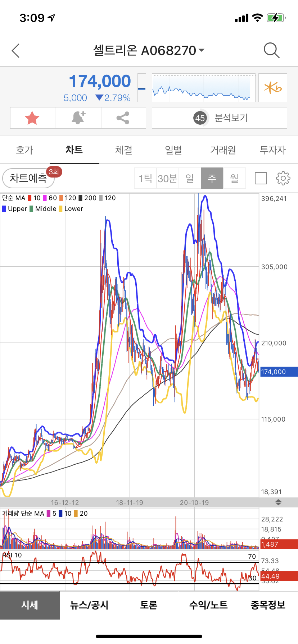Select the 차트 tab
The image size is (298, 644).
coord(74,149)
